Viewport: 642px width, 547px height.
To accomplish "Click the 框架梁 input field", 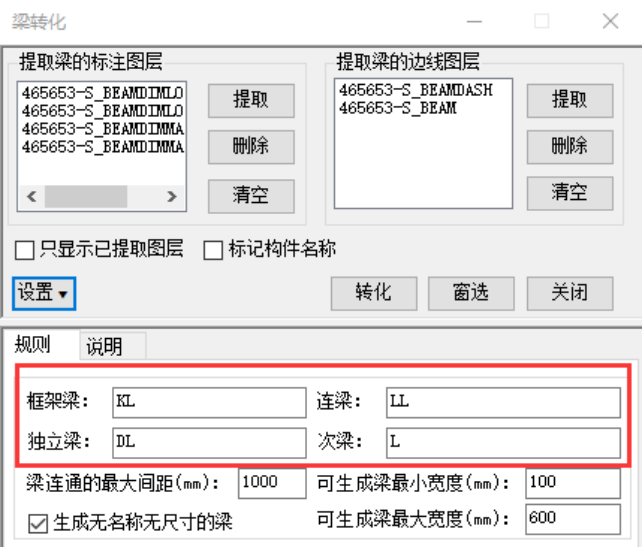I will (209, 402).
